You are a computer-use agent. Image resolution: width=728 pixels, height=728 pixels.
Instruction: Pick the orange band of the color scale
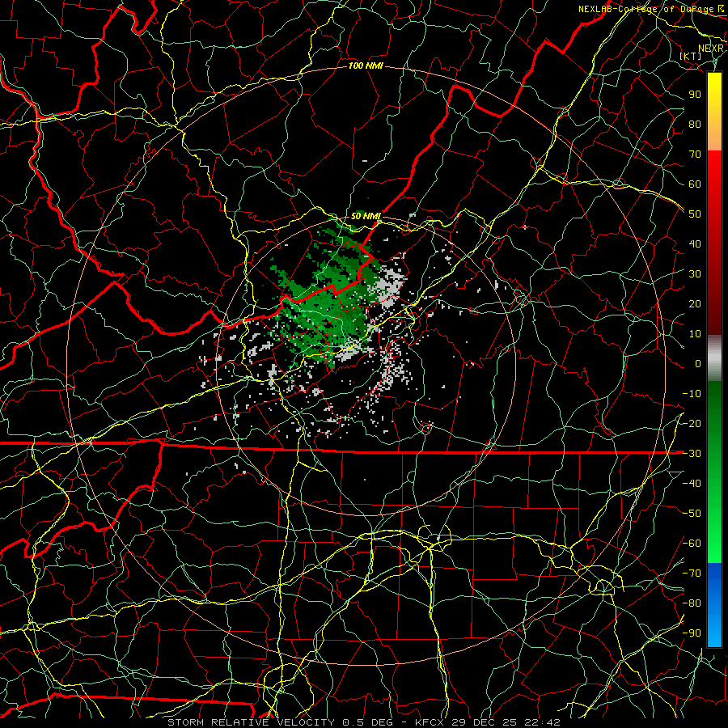coord(714,133)
